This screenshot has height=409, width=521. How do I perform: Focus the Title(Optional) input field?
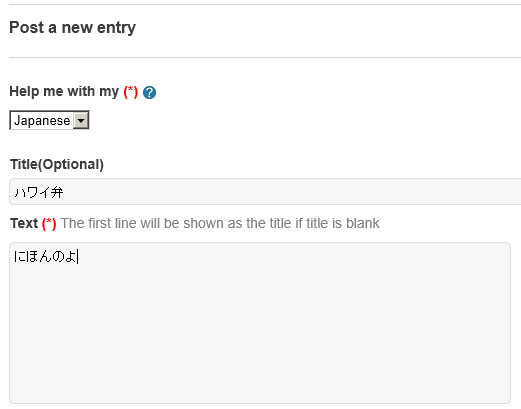coord(265,192)
